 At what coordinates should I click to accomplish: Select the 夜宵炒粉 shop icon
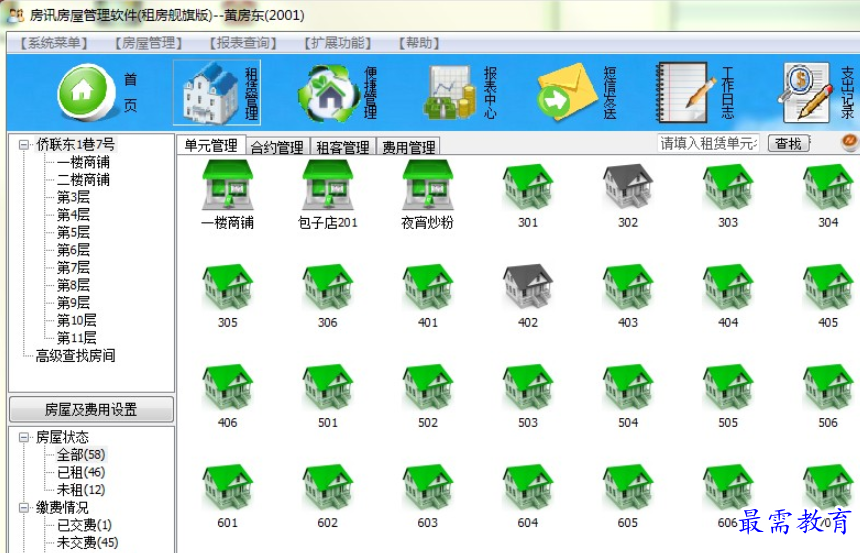tap(428, 185)
